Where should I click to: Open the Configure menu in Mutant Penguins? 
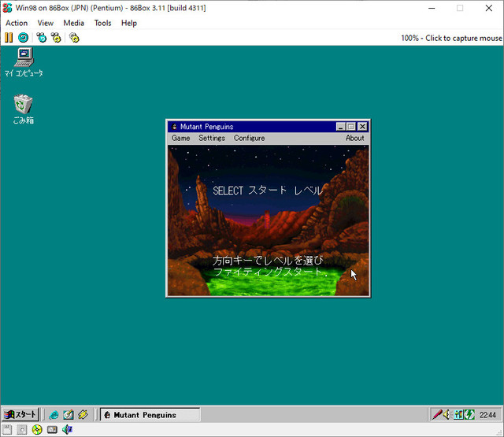pyautogui.click(x=250, y=138)
